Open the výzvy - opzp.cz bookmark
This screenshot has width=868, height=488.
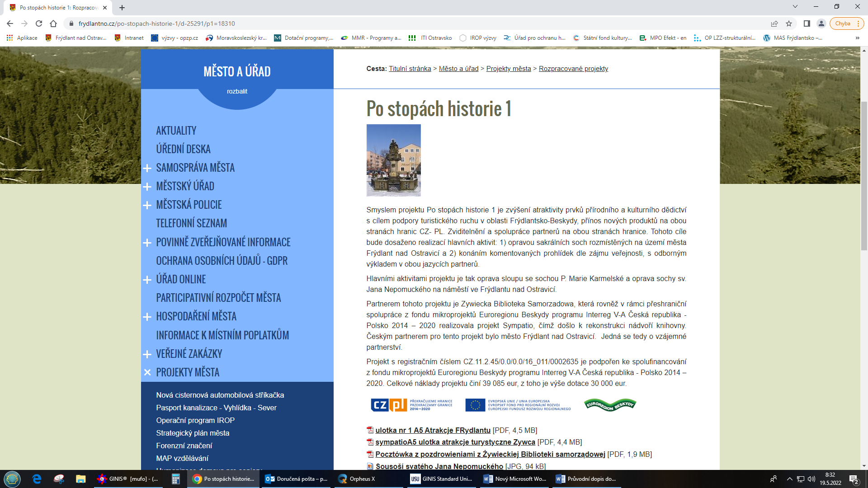175,38
